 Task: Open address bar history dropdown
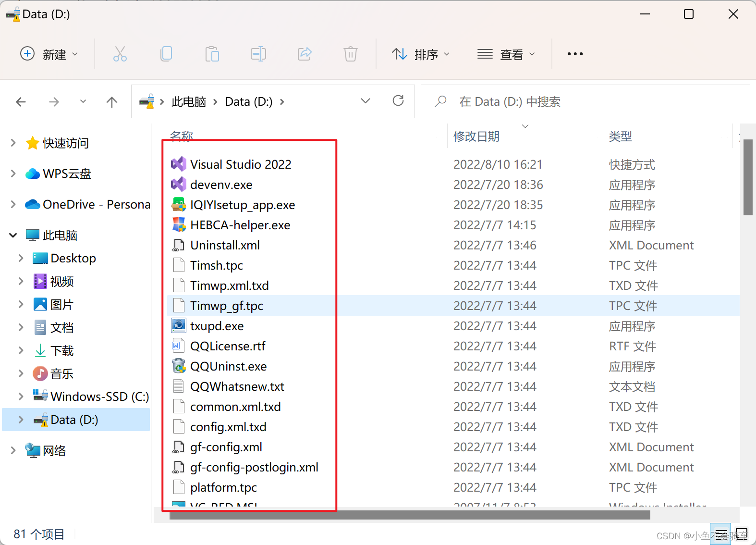366,101
